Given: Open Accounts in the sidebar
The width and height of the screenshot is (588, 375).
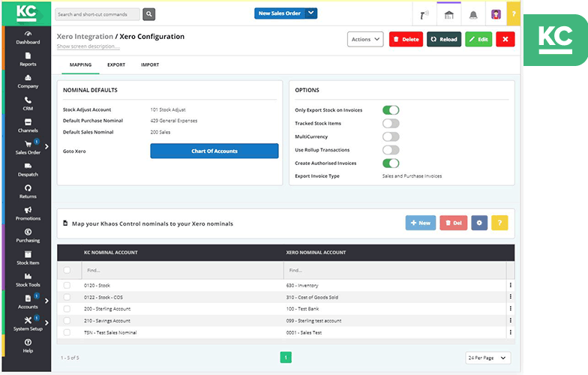Looking at the screenshot, I should tap(28, 301).
